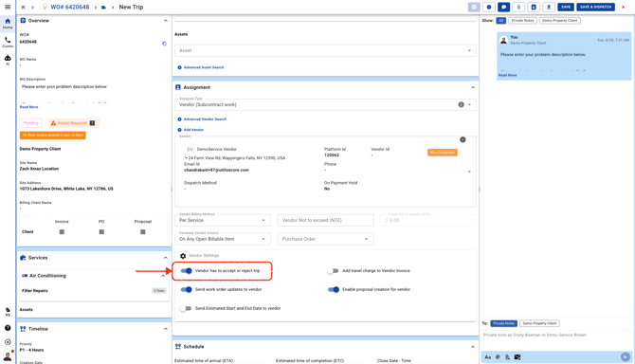Collapse the Schedule section
The image size is (635, 364).
point(473,347)
